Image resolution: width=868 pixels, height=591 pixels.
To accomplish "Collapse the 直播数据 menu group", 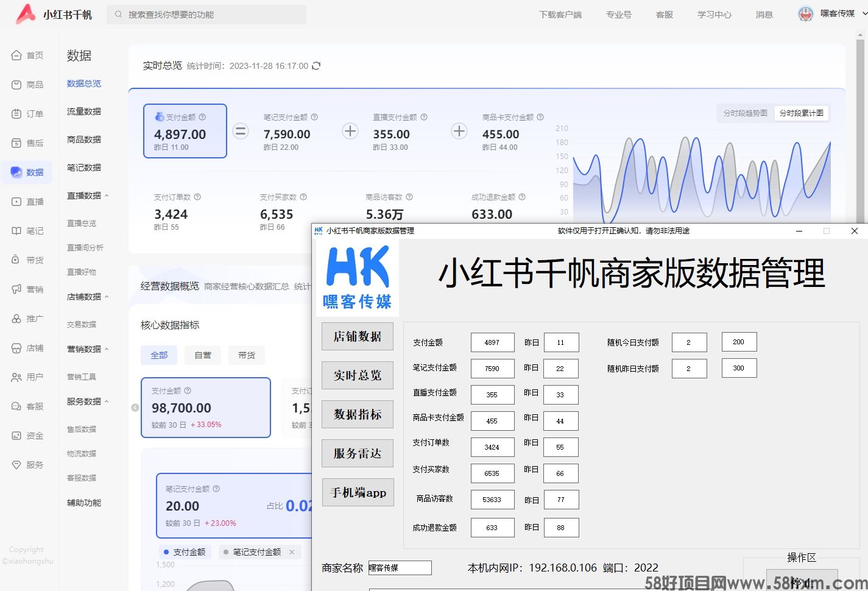I will [107, 196].
